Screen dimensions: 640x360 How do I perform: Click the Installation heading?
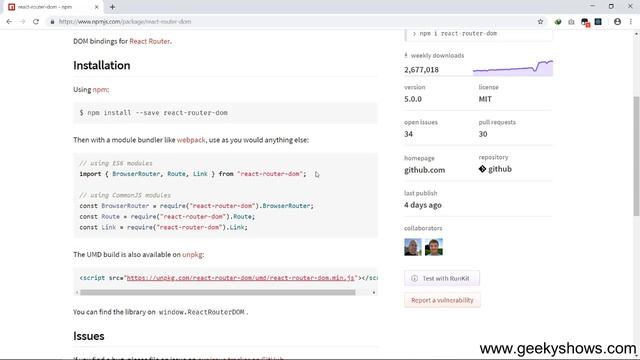pyautogui.click(x=102, y=65)
